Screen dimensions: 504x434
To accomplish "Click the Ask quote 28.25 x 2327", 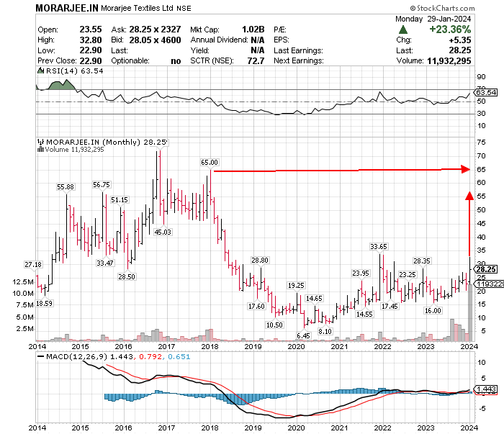I will 155,30.
